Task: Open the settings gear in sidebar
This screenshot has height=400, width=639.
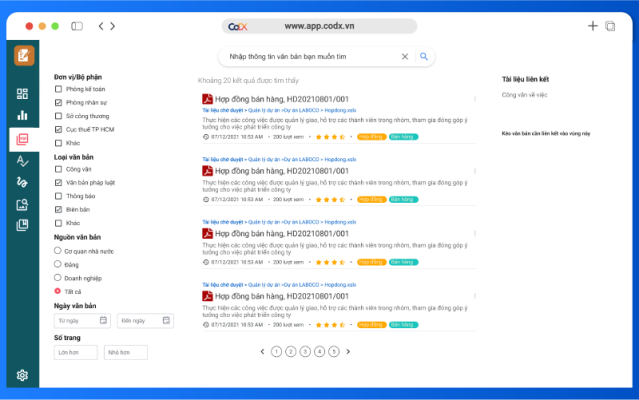Action: pos(22,375)
